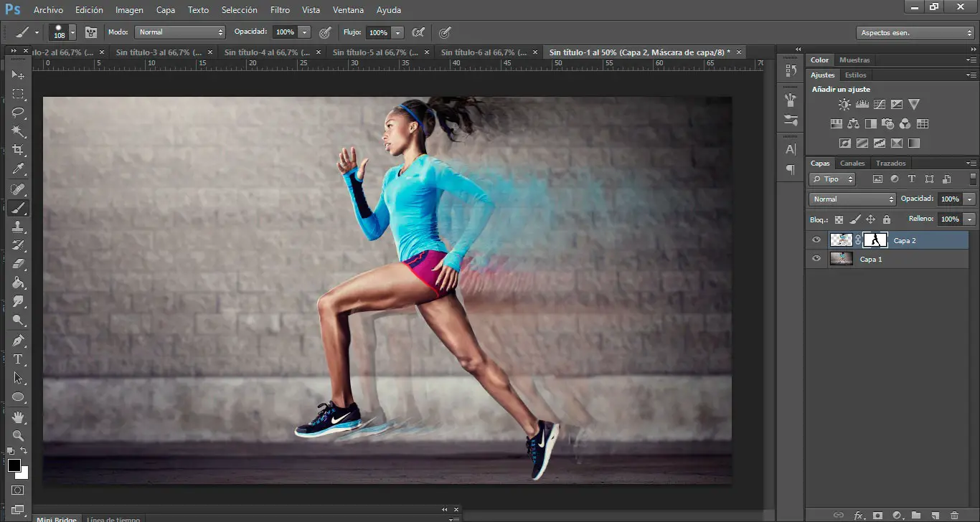Open the Filtro menu
This screenshot has height=522, width=980.
[x=280, y=10]
